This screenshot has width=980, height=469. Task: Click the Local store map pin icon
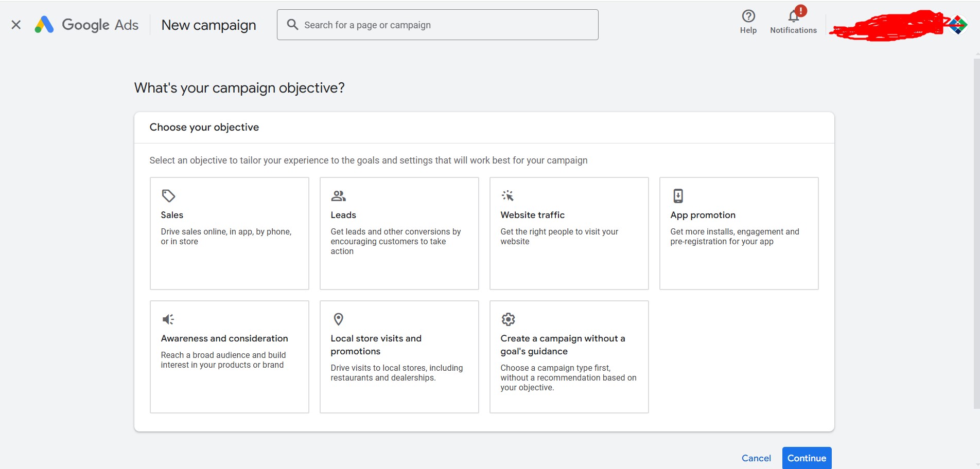point(338,319)
